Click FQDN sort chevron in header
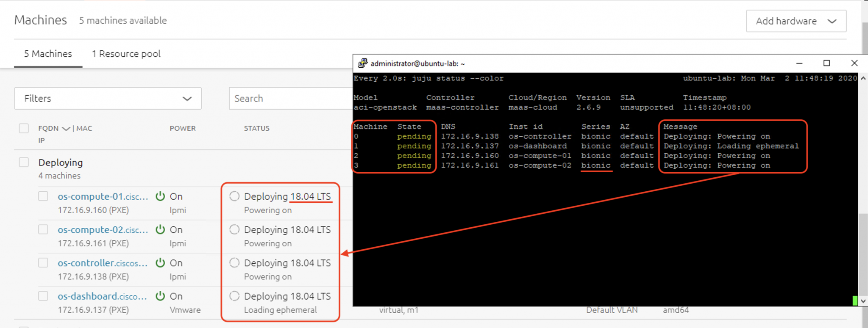 66,129
